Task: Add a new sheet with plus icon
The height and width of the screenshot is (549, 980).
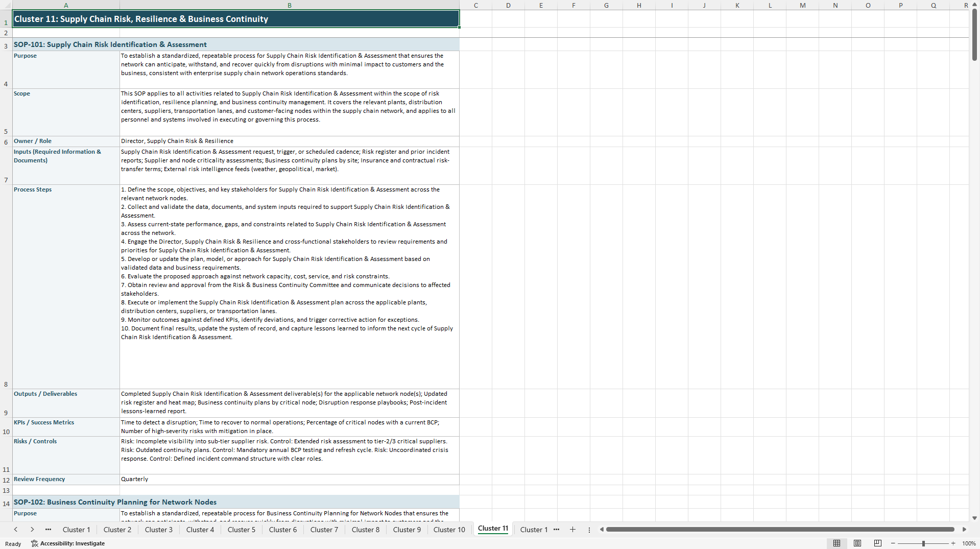Action: point(572,530)
